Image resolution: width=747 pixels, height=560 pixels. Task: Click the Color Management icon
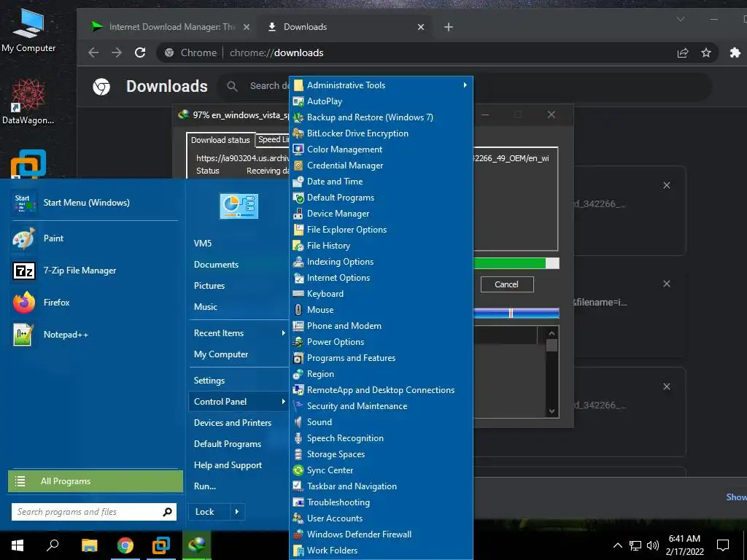coord(298,149)
